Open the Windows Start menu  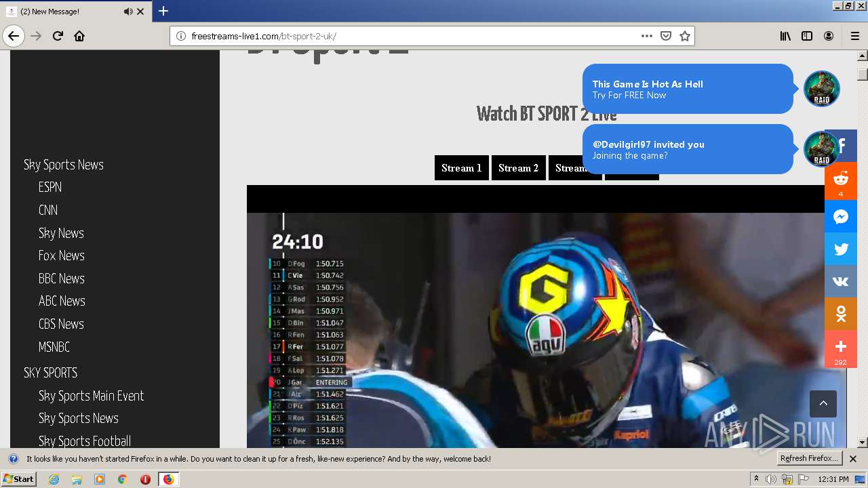(18, 479)
